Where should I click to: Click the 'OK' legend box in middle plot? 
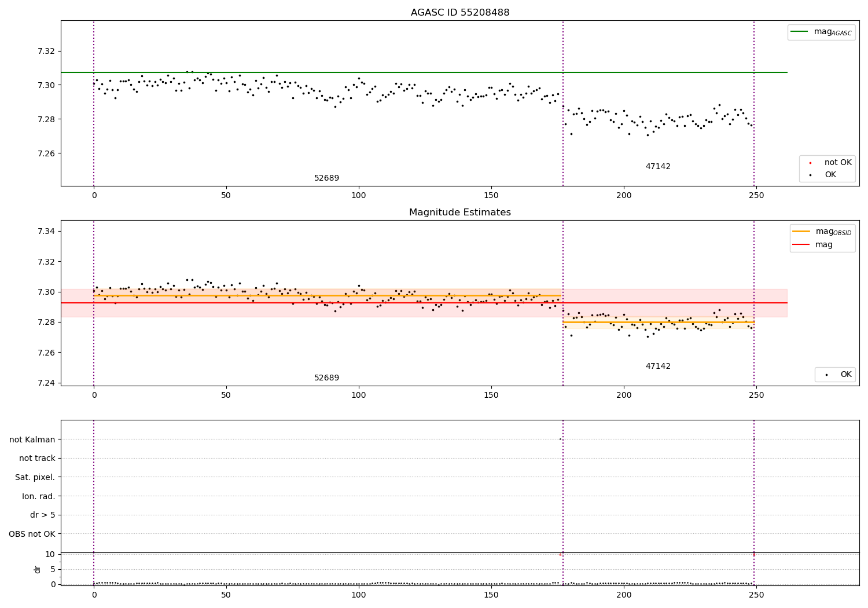tap(835, 375)
